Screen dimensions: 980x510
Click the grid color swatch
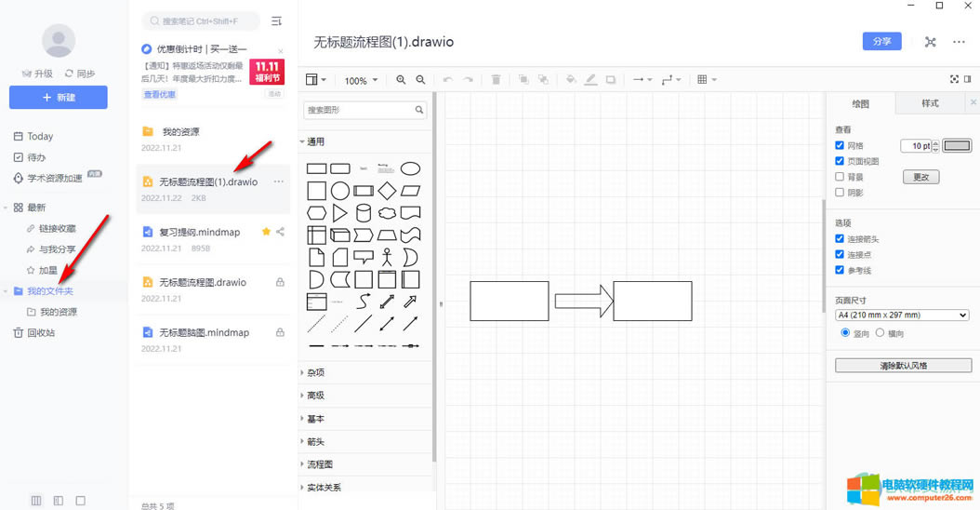point(957,146)
